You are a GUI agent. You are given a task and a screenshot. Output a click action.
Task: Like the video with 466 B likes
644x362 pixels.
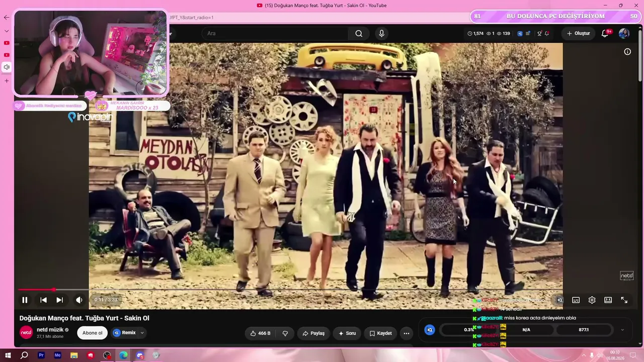coord(261,333)
